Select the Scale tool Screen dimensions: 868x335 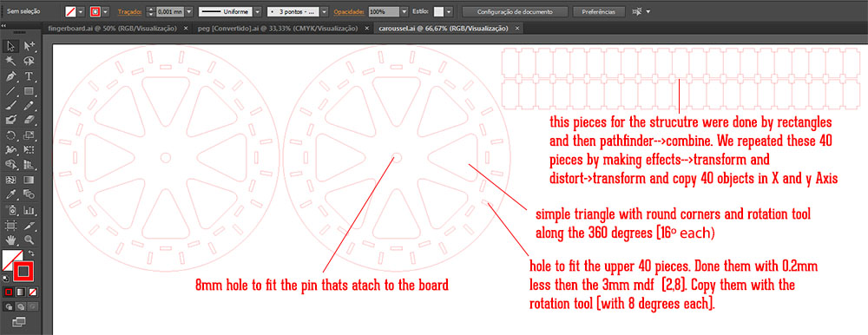click(29, 135)
